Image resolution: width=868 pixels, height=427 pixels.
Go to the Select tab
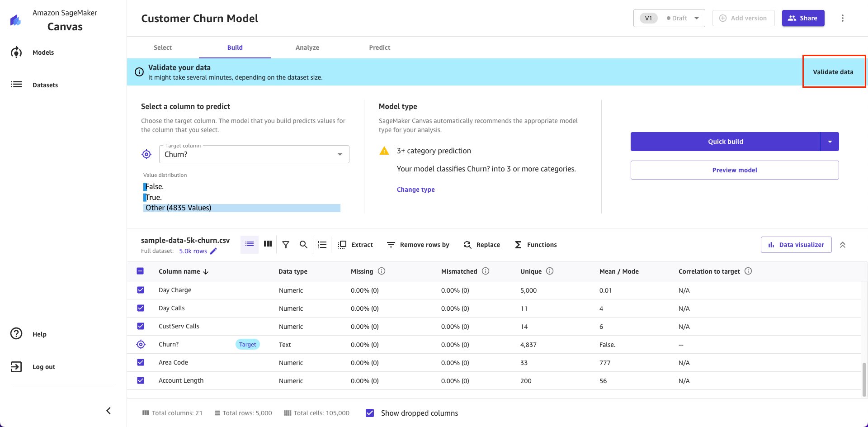click(163, 47)
